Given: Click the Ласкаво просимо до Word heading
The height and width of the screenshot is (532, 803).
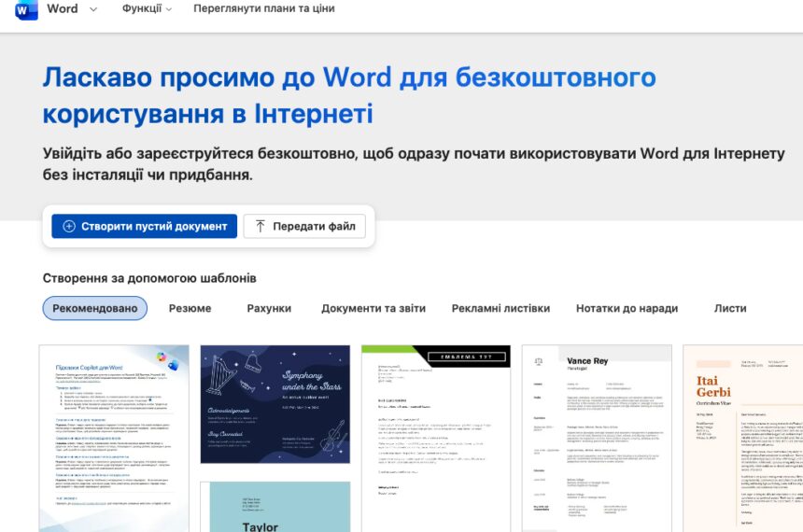Looking at the screenshot, I should (349, 95).
